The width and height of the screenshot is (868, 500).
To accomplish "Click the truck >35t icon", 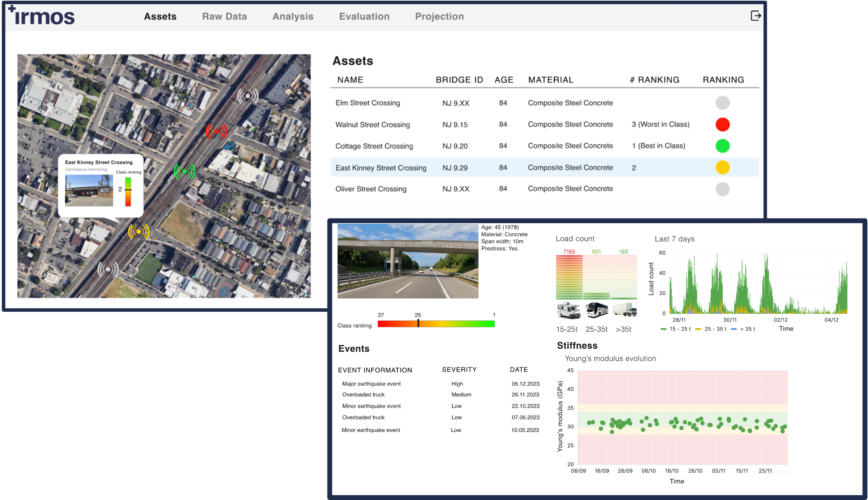I will pos(624,310).
